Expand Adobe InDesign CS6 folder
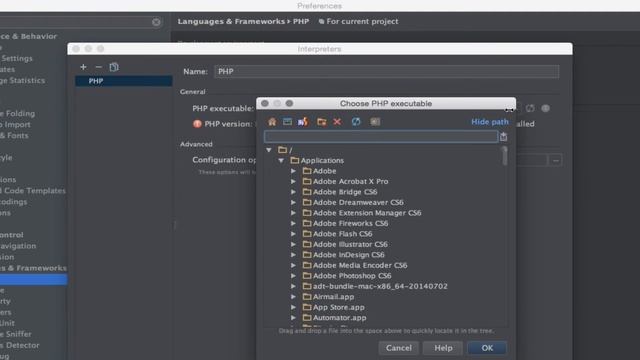This screenshot has width=640, height=360. (293, 255)
